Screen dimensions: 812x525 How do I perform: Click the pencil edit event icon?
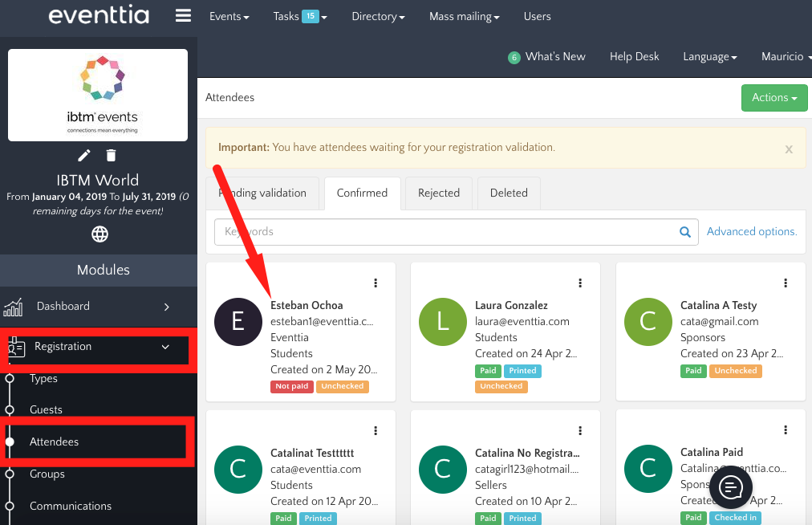pyautogui.click(x=84, y=155)
